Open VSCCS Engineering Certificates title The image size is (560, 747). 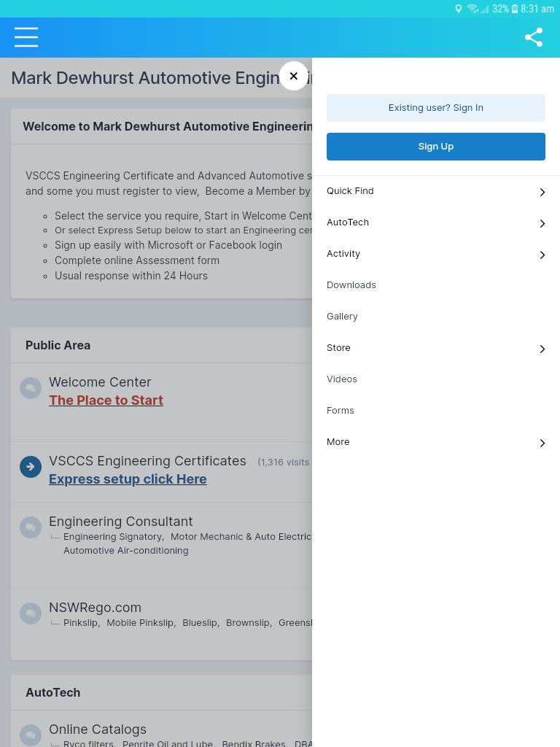point(147,461)
